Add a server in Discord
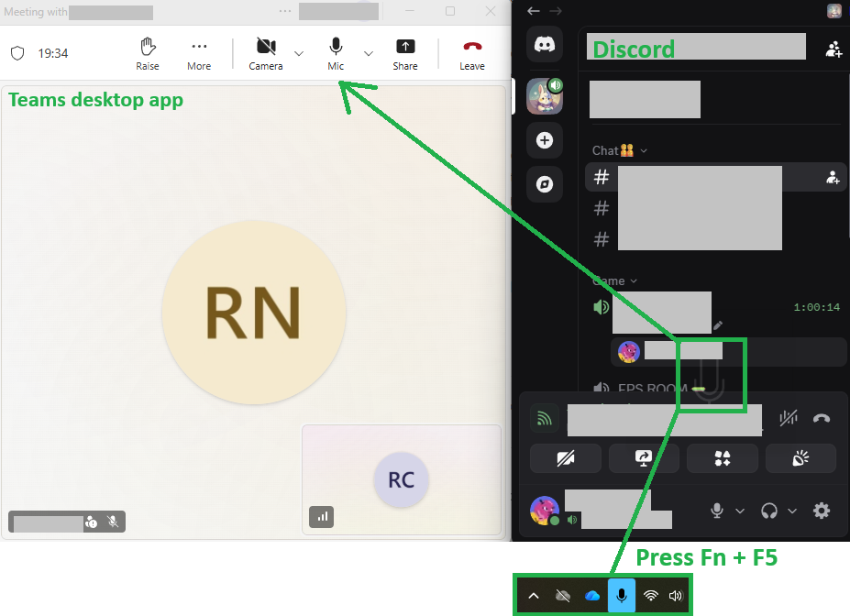Screen dimensions: 850x616 click(545, 140)
